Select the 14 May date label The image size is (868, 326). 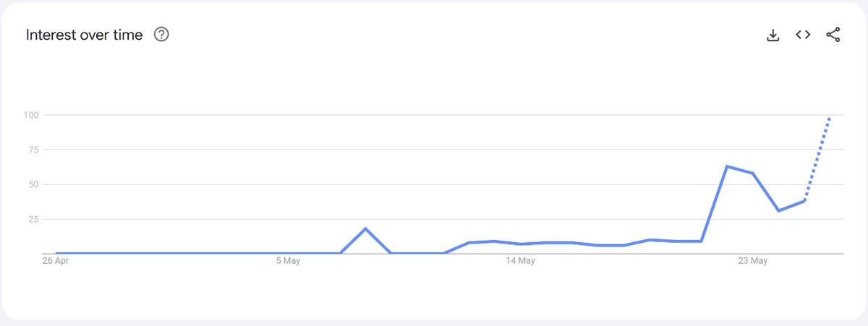pyautogui.click(x=520, y=261)
